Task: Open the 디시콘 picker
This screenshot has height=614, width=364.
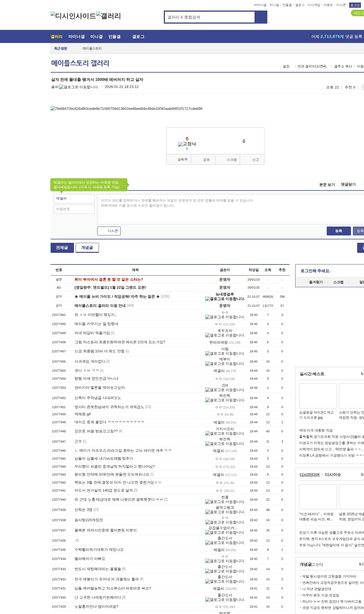Action: tap(109, 231)
